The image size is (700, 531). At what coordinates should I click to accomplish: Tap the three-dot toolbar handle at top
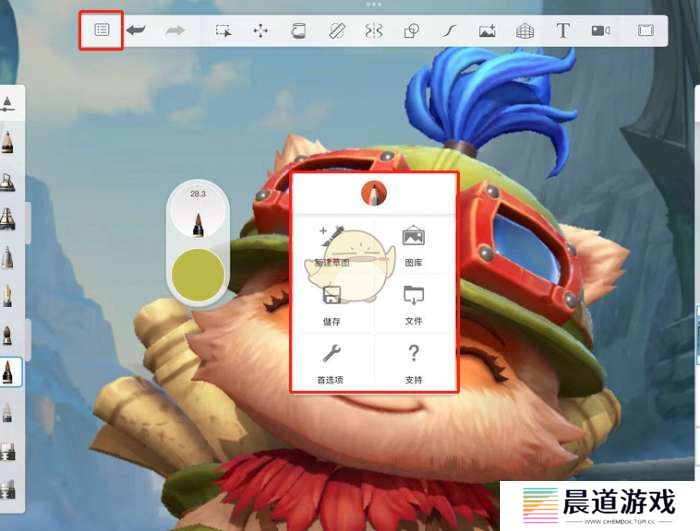[373, 4]
